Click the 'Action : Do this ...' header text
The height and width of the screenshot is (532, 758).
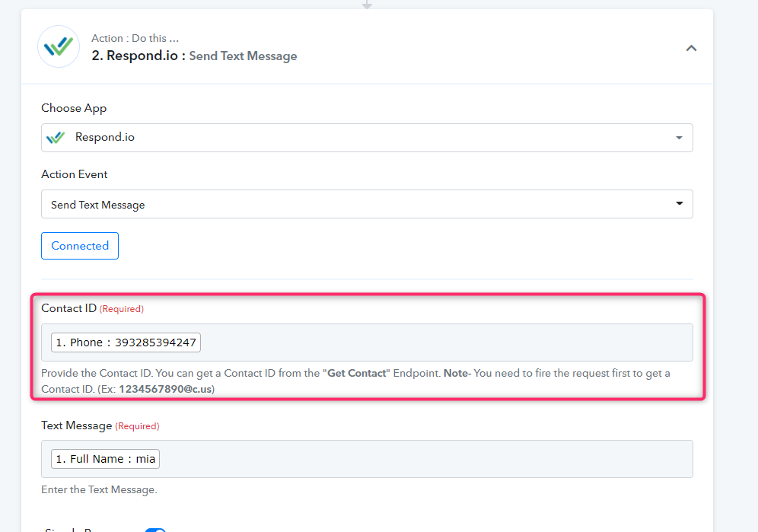(135, 38)
